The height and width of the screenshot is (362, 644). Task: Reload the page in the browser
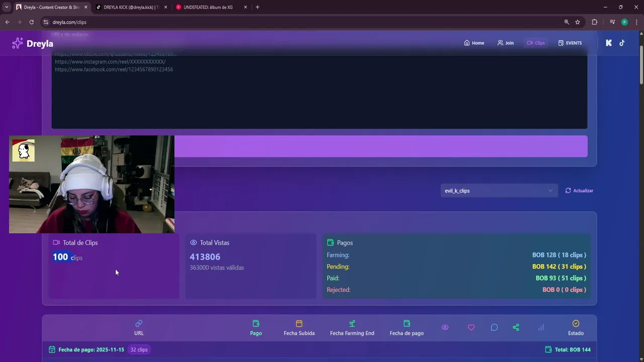[31, 22]
